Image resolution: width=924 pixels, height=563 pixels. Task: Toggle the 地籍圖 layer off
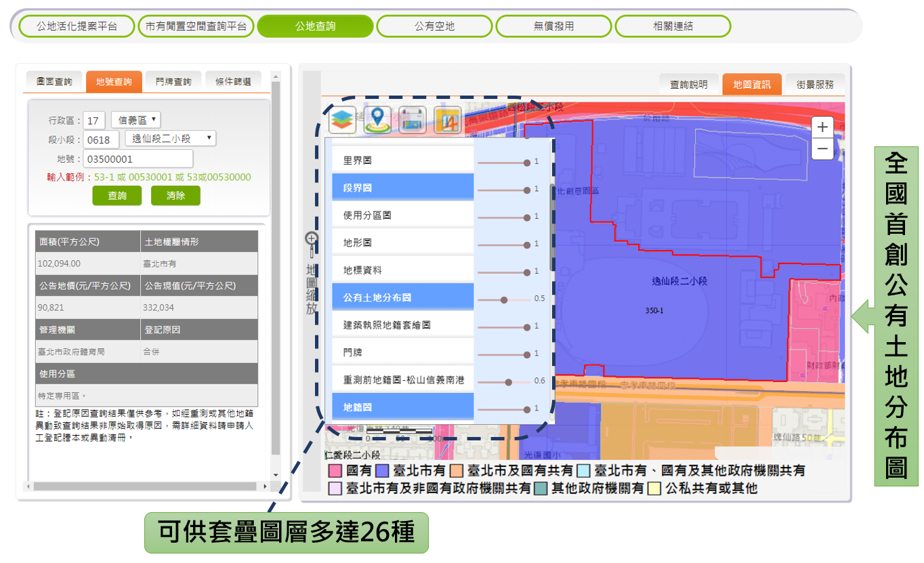(402, 407)
